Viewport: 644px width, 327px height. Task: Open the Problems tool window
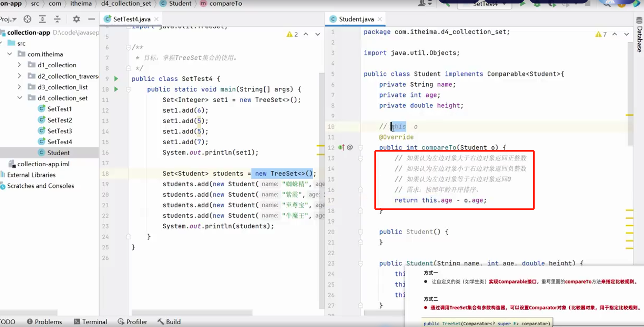click(x=45, y=322)
